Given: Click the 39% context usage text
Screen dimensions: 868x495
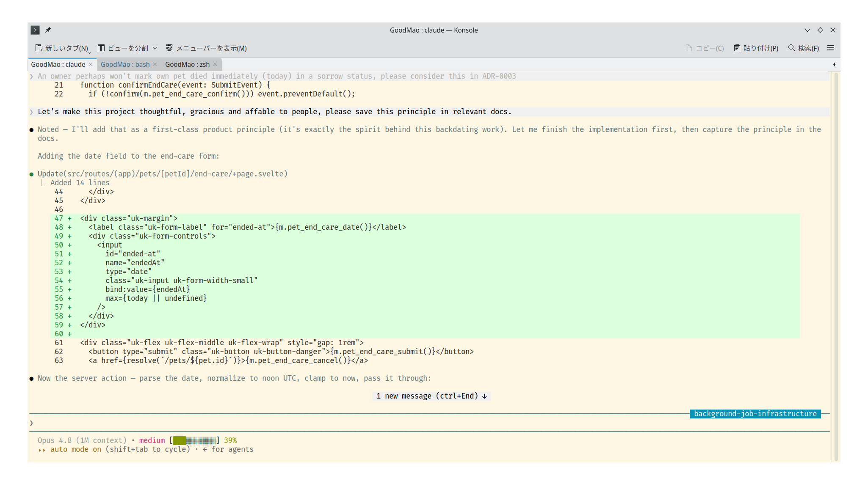Looking at the screenshot, I should pos(230,440).
